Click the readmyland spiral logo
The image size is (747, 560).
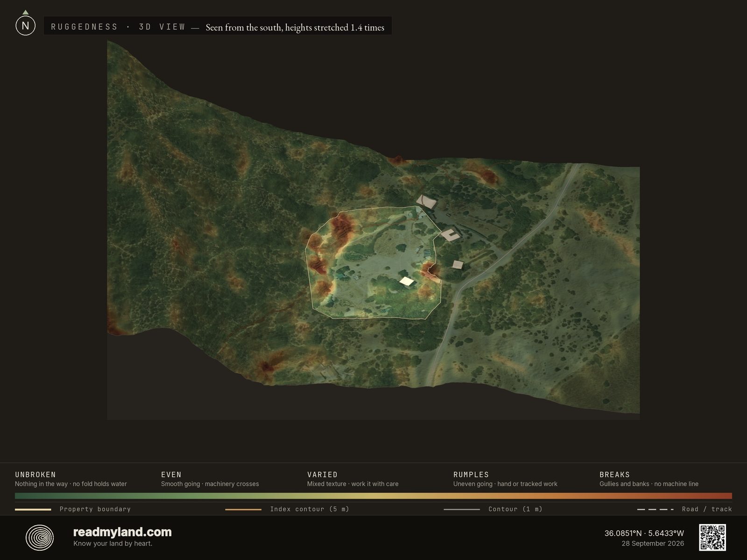(x=40, y=538)
